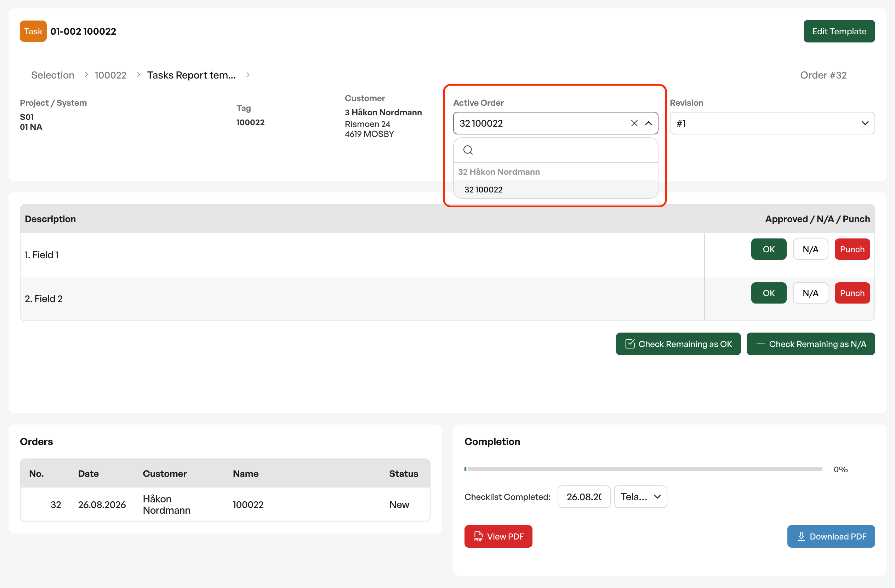Select 32 100022 option in dropdown list
Image resolution: width=895 pixels, height=588 pixels.
click(x=555, y=189)
